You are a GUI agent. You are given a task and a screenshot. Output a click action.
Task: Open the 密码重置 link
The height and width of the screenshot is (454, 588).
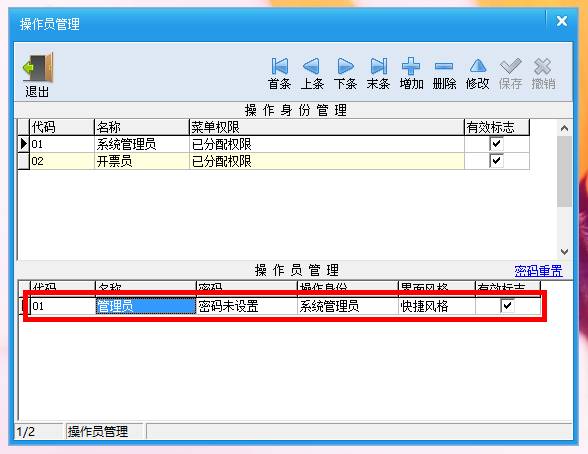pos(538,271)
